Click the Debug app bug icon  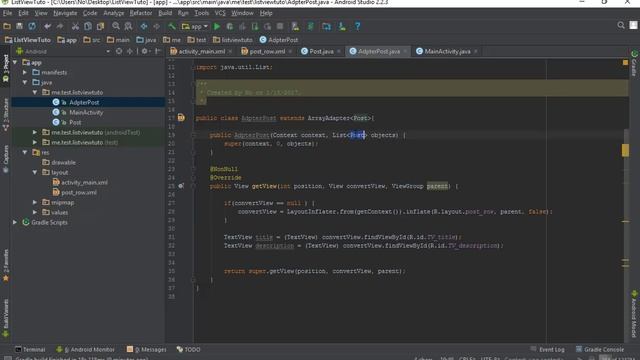pos(230,26)
